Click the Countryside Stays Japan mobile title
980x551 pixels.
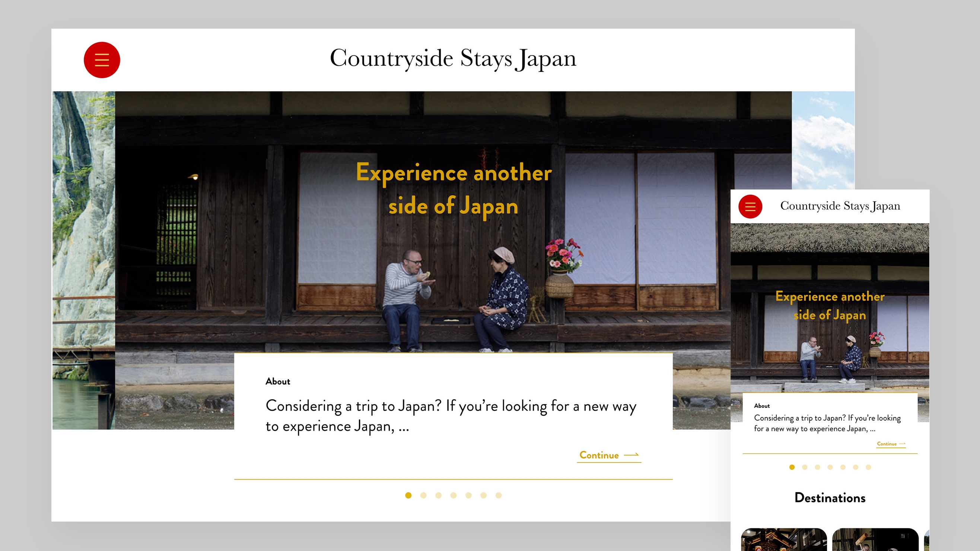(840, 206)
